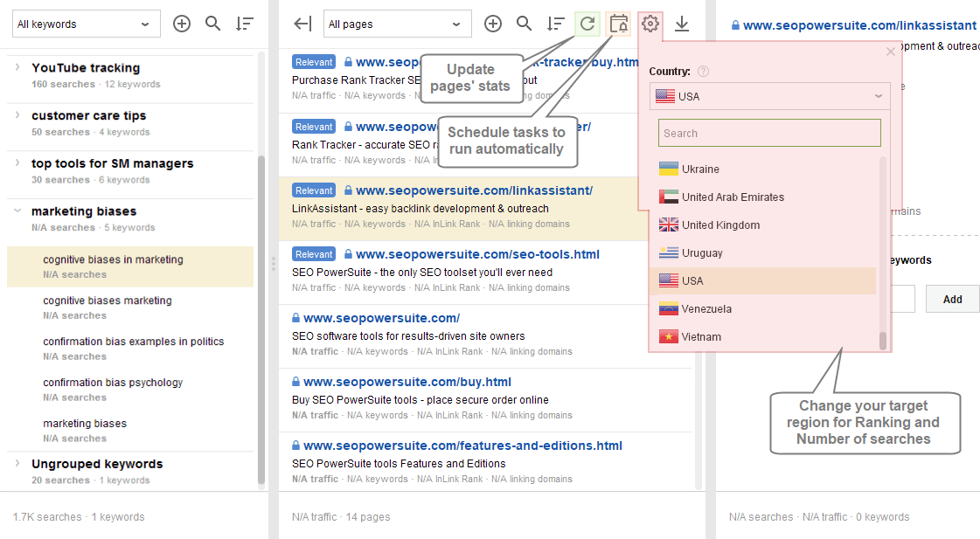
Task: Update pages' stats with the refresh icon
Action: point(587,24)
